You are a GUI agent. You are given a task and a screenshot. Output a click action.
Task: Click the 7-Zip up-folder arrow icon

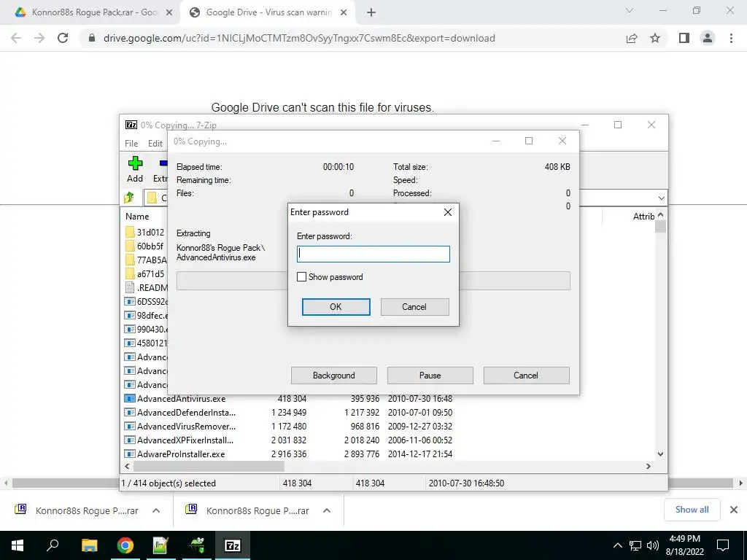coord(129,198)
